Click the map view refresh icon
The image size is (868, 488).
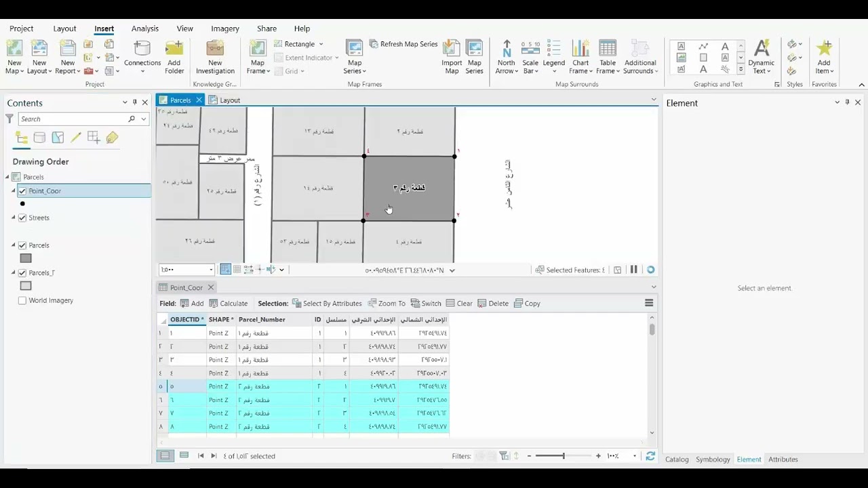650,270
